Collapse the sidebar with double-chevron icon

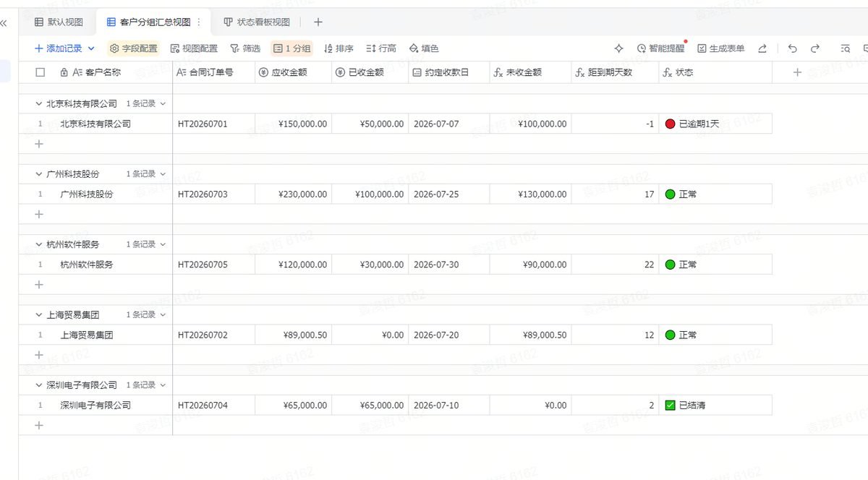tap(4, 23)
